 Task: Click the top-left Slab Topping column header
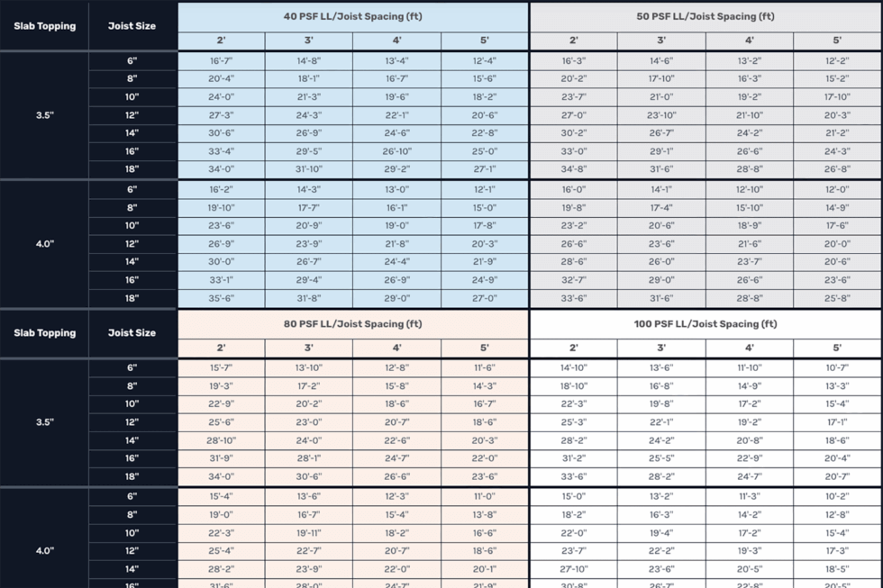[44, 26]
